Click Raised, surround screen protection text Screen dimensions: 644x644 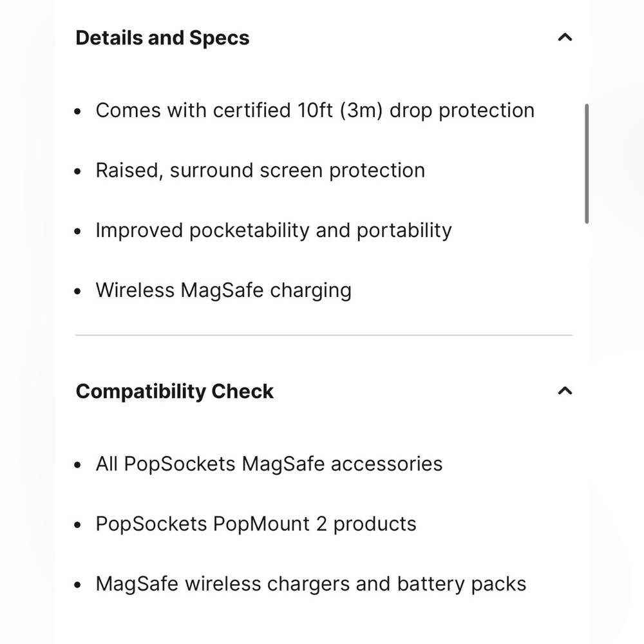pos(260,171)
